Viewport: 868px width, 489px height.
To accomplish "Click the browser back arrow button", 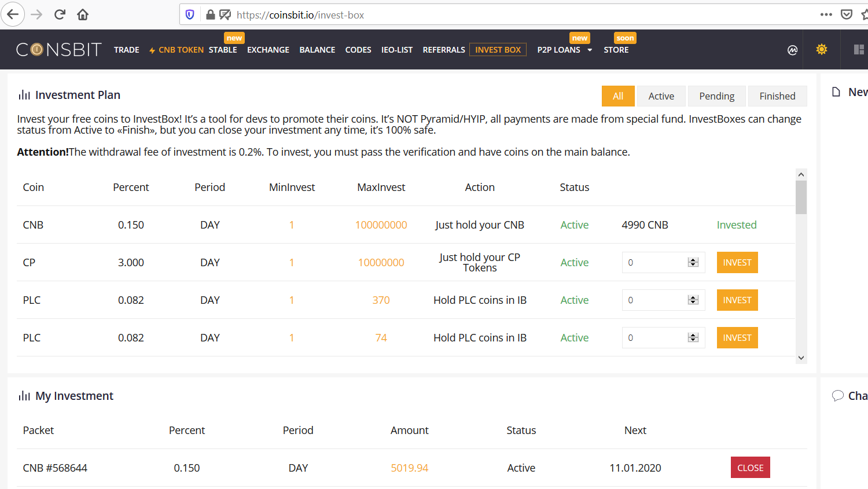I will point(13,14).
